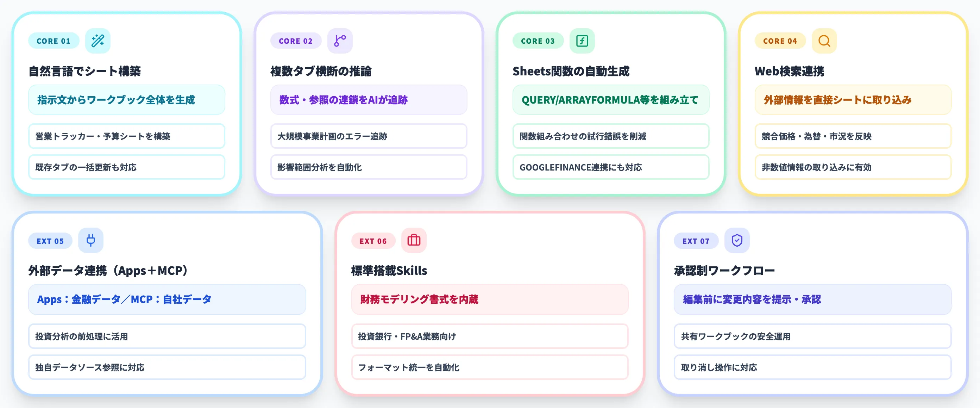Click item 独自データソース参照に対応
The image size is (980, 408).
tap(167, 367)
